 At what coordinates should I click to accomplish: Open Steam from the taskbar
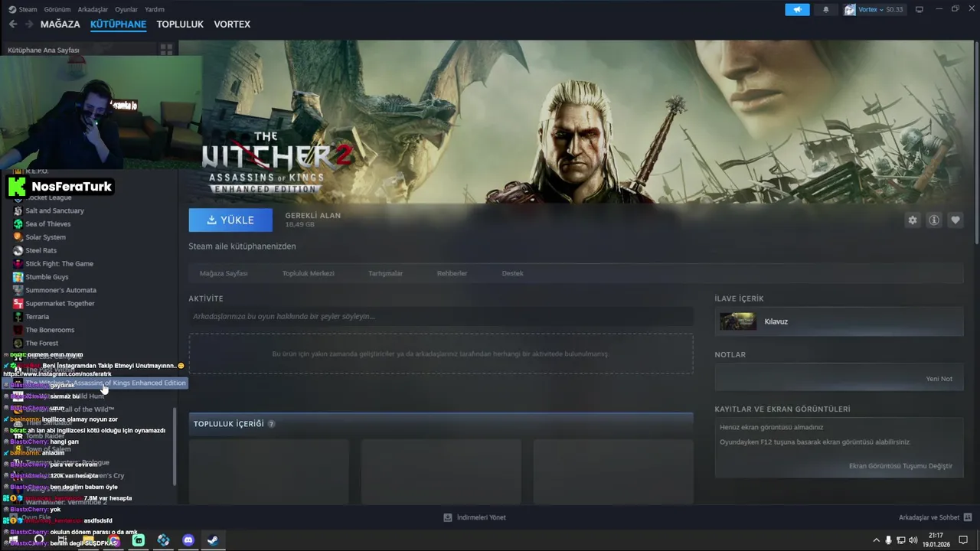tap(213, 540)
